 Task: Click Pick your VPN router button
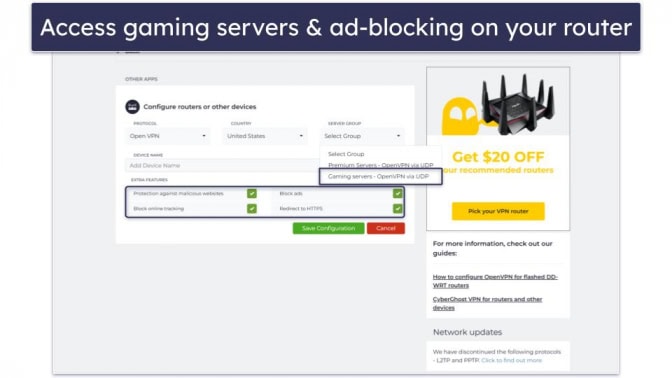(498, 211)
